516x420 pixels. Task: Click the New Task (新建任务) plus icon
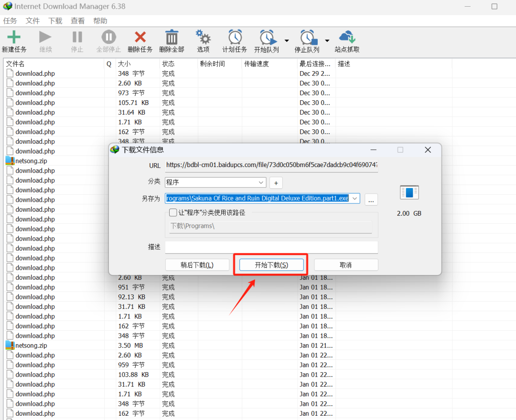[14, 37]
